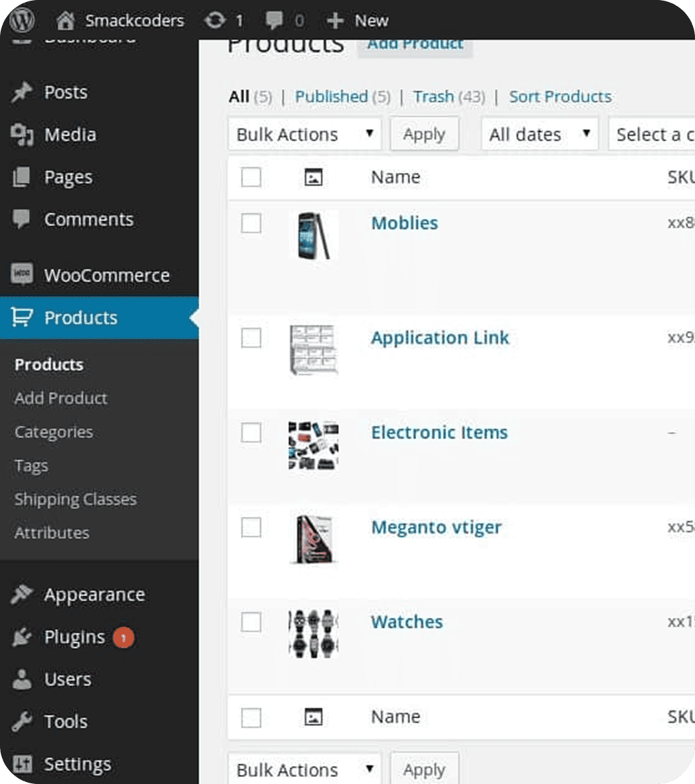Open the comments bubble icon in admin bar

pos(274,21)
